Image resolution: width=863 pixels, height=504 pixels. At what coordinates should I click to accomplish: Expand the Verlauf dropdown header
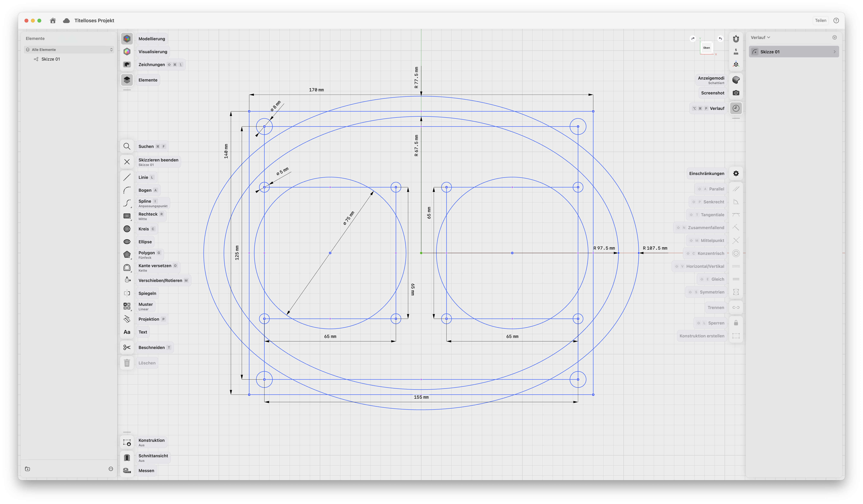tap(760, 37)
